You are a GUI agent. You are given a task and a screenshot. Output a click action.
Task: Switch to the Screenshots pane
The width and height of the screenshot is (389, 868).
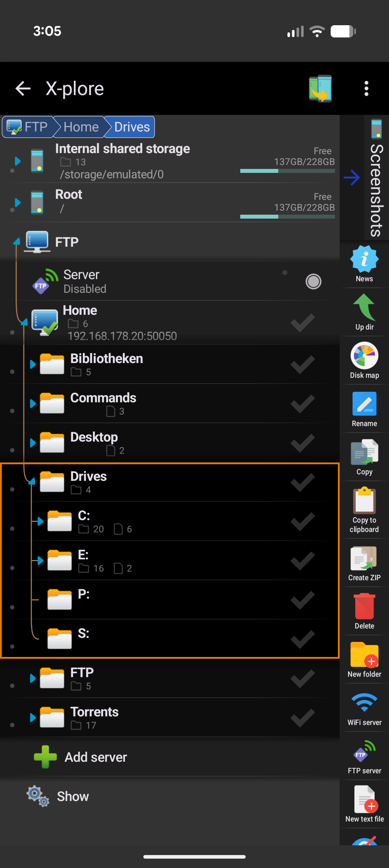tap(376, 178)
